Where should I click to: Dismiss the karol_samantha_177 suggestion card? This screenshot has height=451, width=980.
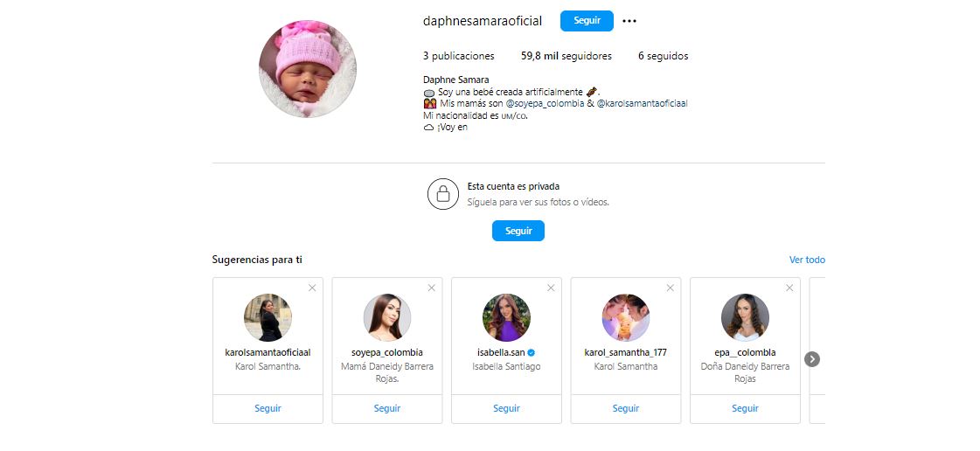coord(670,288)
